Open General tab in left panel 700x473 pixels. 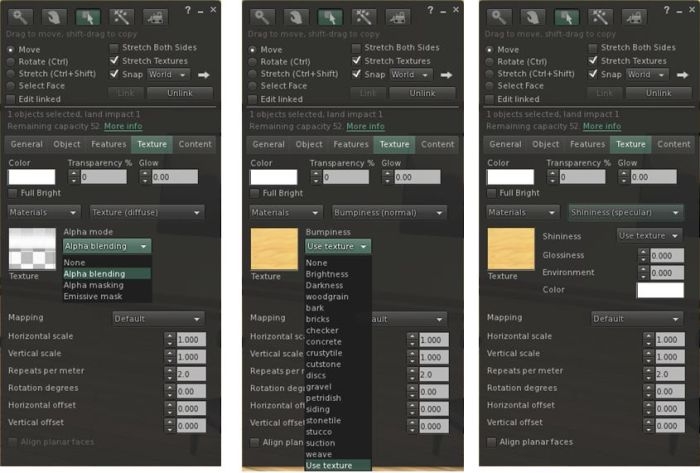[27, 144]
